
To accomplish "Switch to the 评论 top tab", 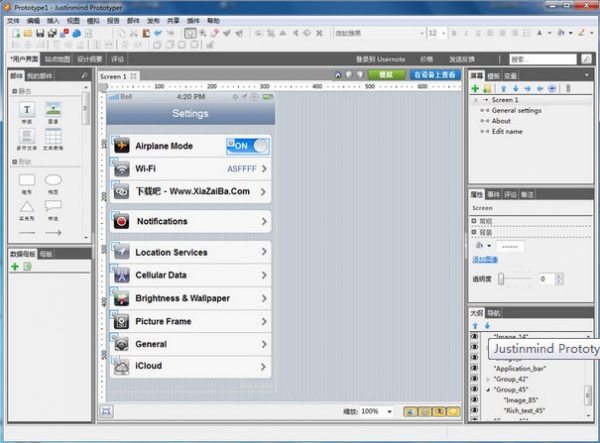I will point(117,59).
